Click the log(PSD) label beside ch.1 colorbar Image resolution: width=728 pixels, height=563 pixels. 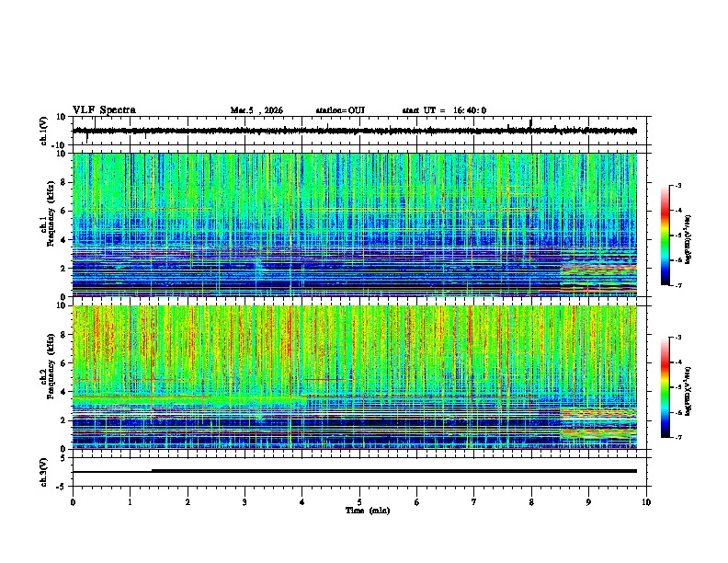tap(688, 240)
